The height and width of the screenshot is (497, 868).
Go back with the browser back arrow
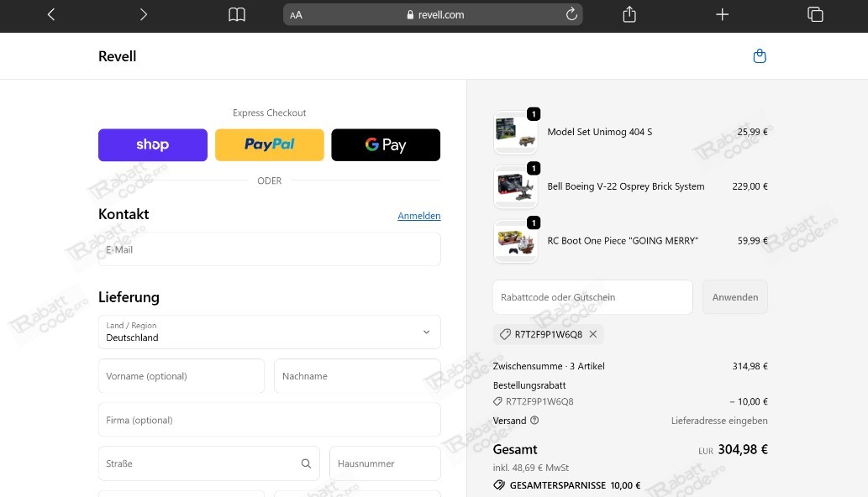51,14
